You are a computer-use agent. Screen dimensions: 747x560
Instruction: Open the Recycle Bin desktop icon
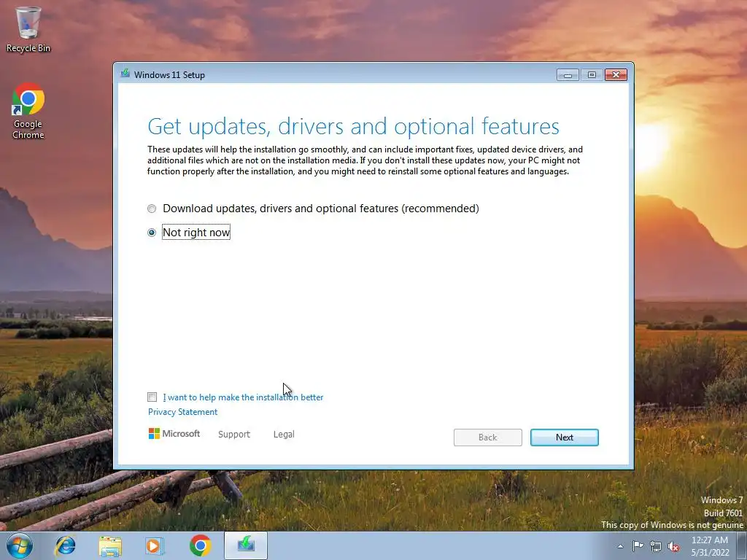tap(28, 29)
